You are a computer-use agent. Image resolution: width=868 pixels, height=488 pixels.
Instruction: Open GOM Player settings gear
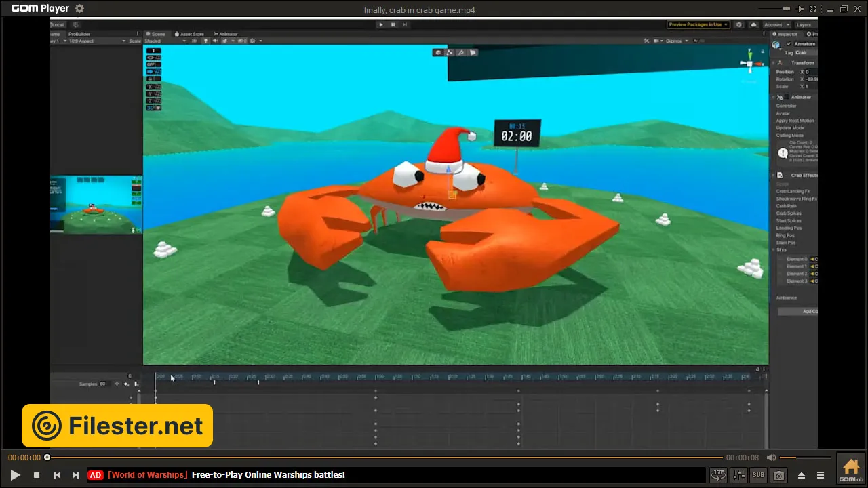pyautogui.click(x=79, y=9)
